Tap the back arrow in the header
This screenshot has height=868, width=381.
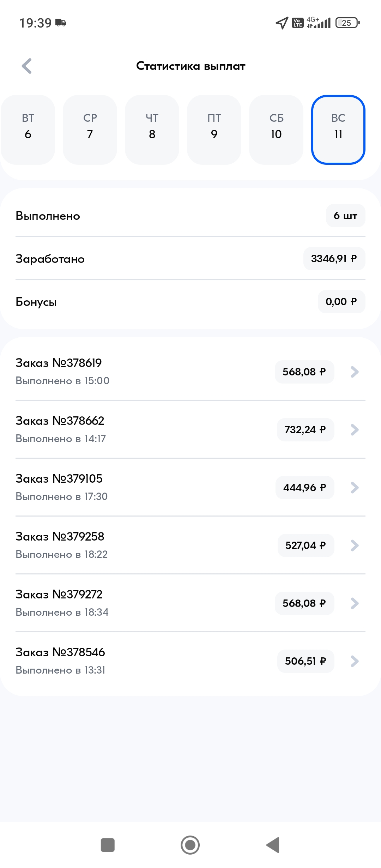pyautogui.click(x=27, y=66)
